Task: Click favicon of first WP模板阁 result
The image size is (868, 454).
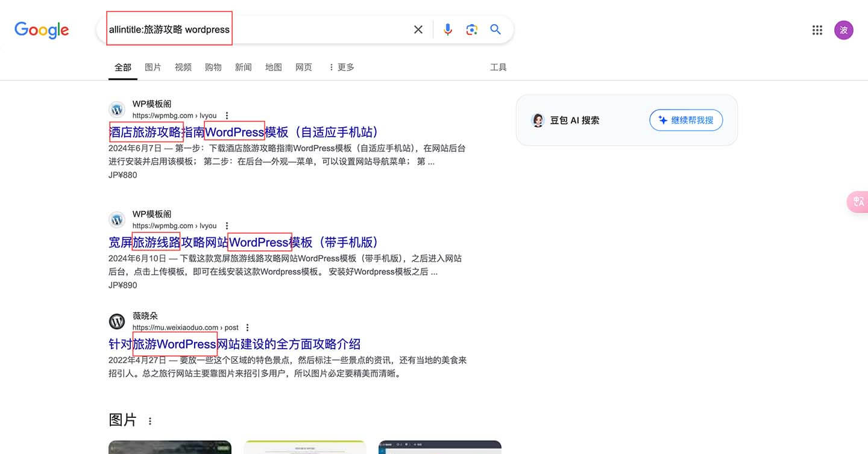Action: coord(117,110)
